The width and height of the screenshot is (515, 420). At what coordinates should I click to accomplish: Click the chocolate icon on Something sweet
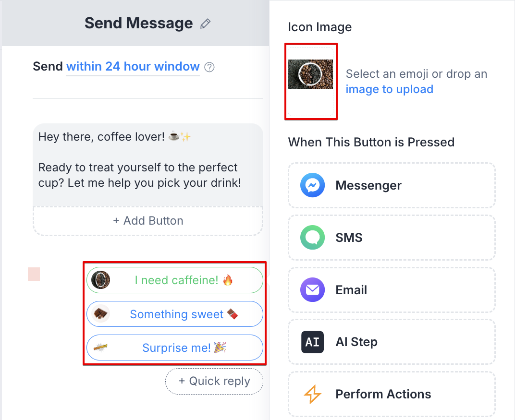pyautogui.click(x=101, y=314)
